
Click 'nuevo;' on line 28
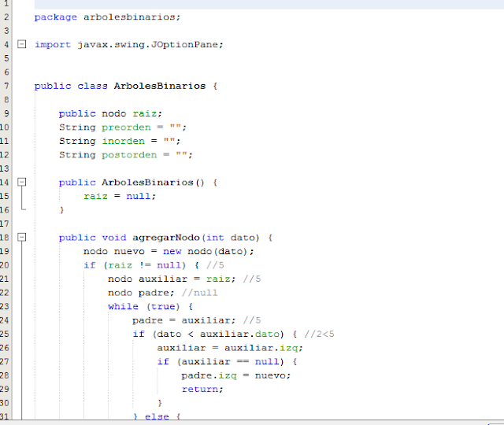(273, 375)
